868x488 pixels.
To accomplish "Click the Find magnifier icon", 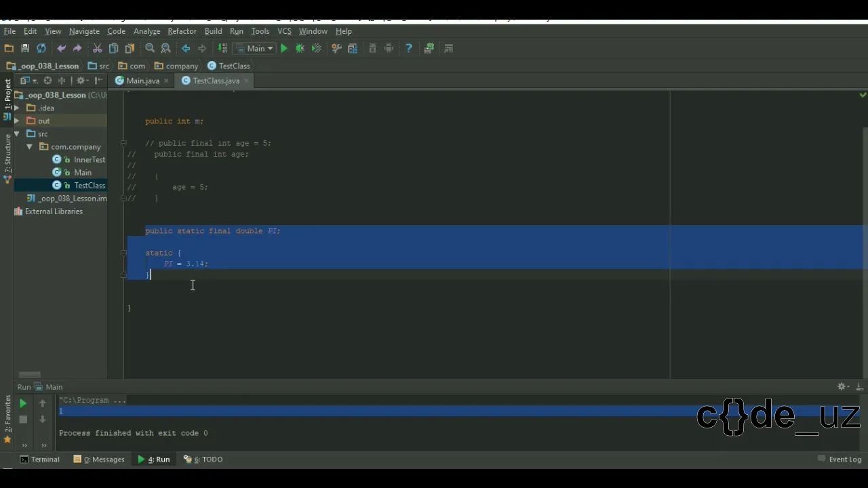I will coord(150,48).
